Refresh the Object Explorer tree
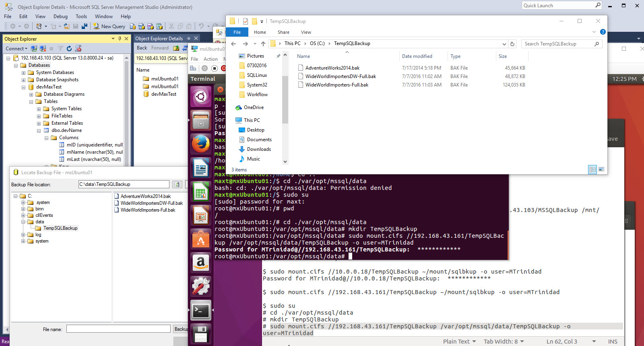This screenshot has height=346, width=644. click(x=69, y=49)
